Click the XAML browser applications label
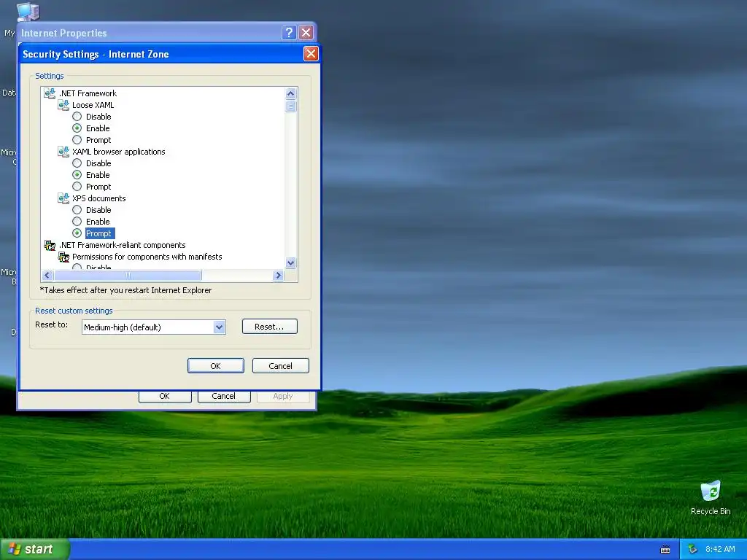 [x=119, y=152]
